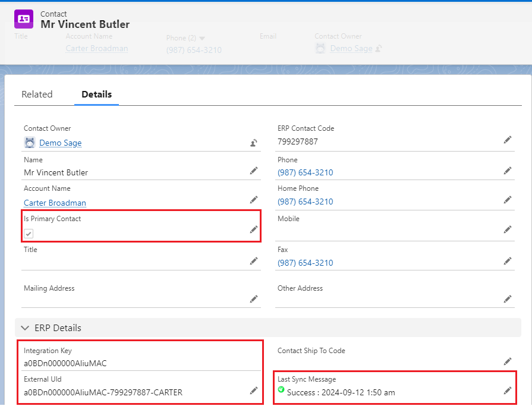Toggle the Is Primary Contact checkbox
This screenshot has height=406, width=532.
coord(29,234)
